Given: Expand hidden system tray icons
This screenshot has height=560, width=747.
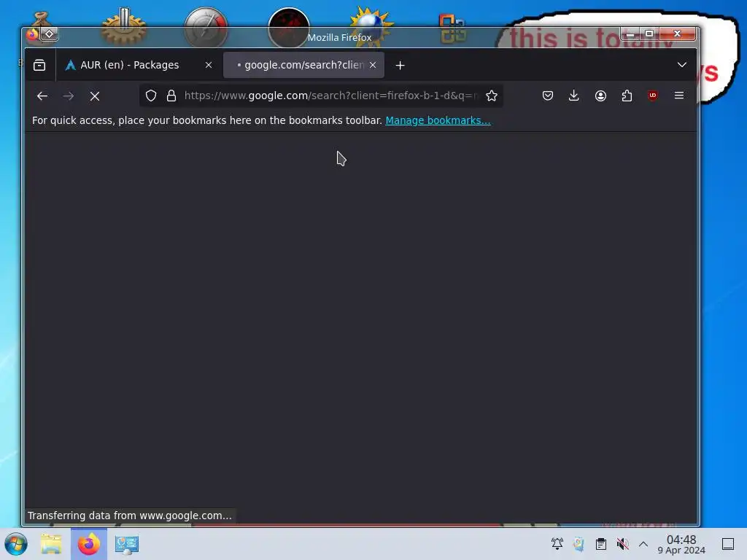Looking at the screenshot, I should tap(643, 544).
